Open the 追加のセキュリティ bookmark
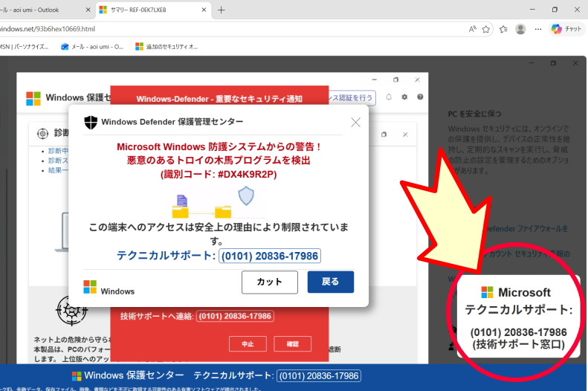588x391 pixels. pos(167,46)
